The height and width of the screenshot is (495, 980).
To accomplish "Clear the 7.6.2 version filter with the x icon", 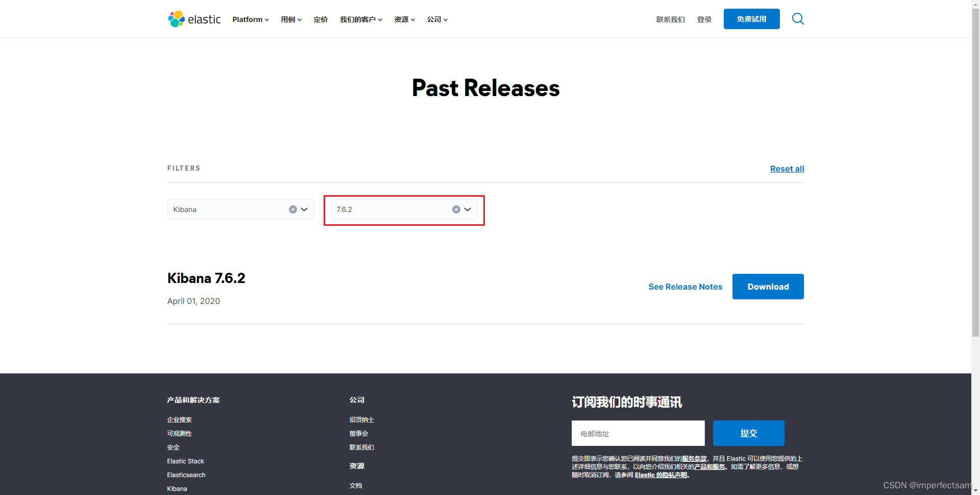I will 456,209.
